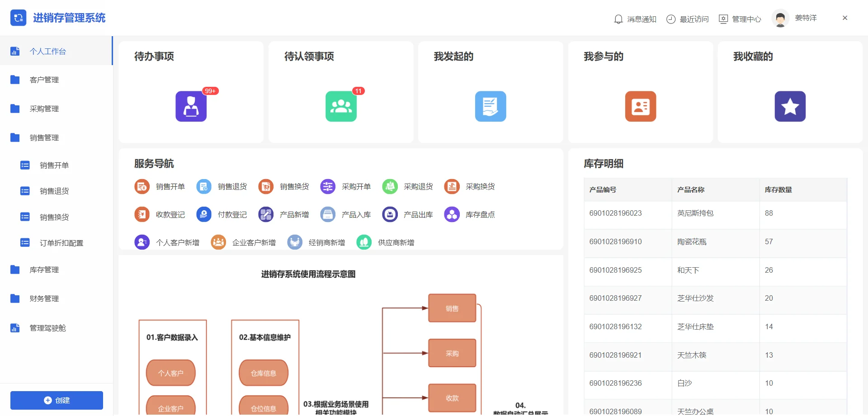Click the 经销商新增 service icon
868x416 pixels.
[x=295, y=242]
